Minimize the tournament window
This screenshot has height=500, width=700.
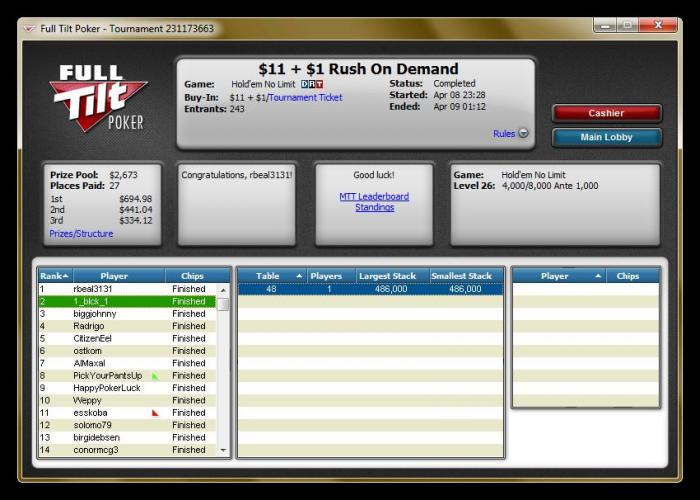pyautogui.click(x=605, y=25)
